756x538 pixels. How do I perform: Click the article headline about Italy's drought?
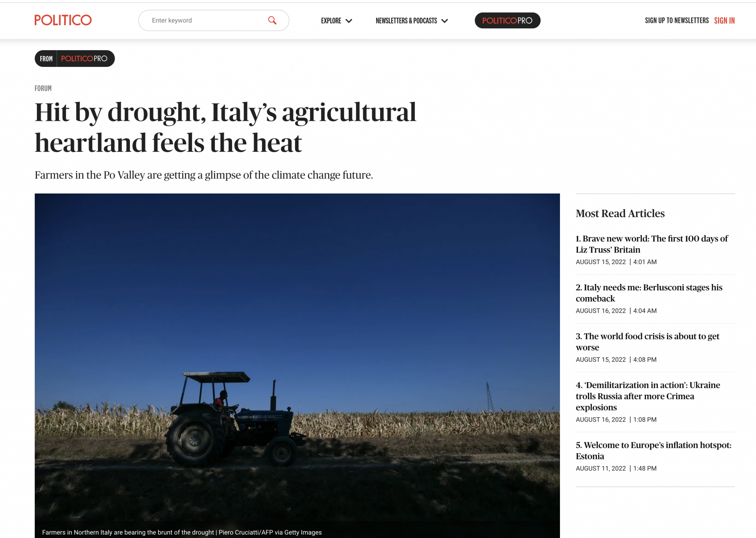pos(225,127)
